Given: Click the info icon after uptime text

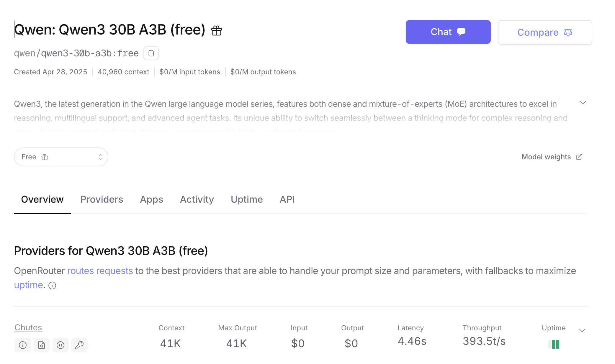Looking at the screenshot, I should point(52,286).
